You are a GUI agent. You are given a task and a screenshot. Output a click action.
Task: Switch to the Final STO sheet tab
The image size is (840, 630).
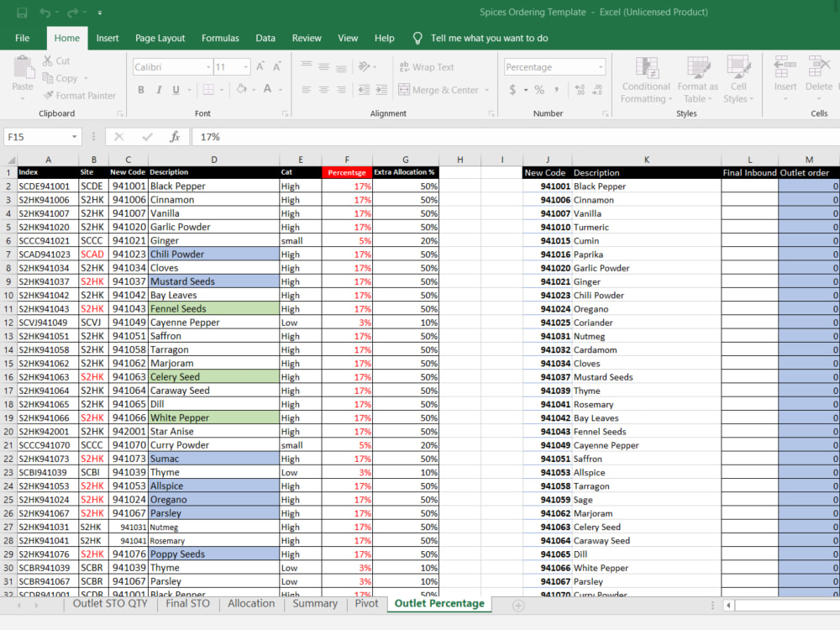[x=187, y=603]
